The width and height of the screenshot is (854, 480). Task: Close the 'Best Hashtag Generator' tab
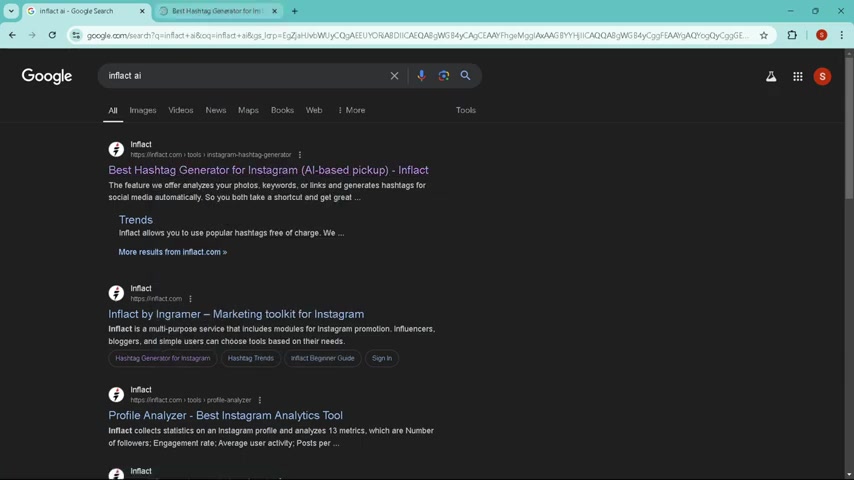pos(274,11)
